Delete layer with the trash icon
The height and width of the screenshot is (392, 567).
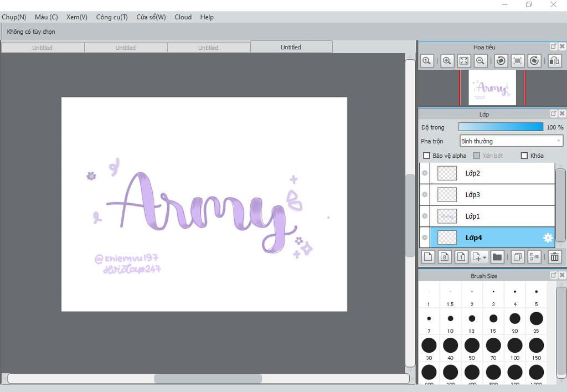click(x=554, y=257)
